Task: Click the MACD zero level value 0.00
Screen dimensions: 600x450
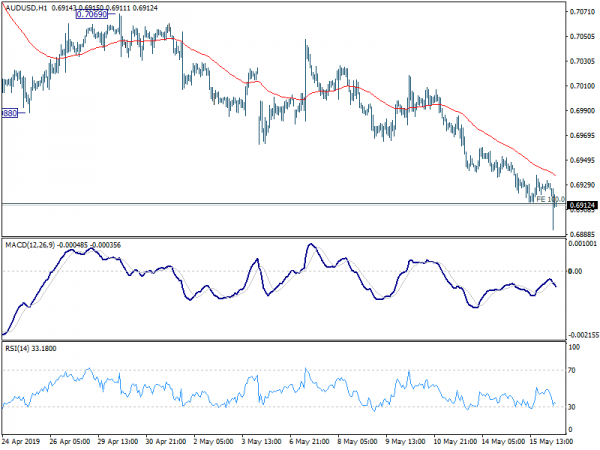Action: (576, 271)
